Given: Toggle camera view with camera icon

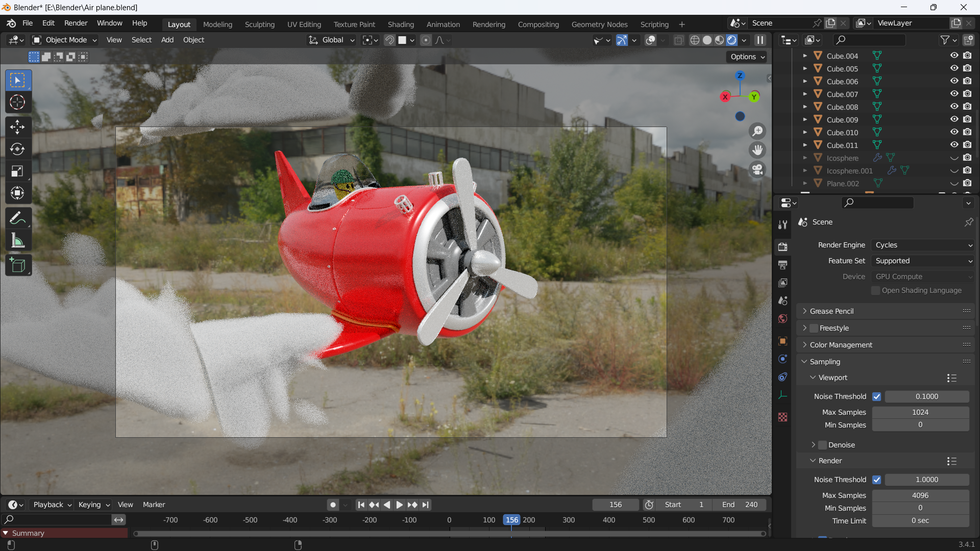Looking at the screenshot, I should [757, 169].
